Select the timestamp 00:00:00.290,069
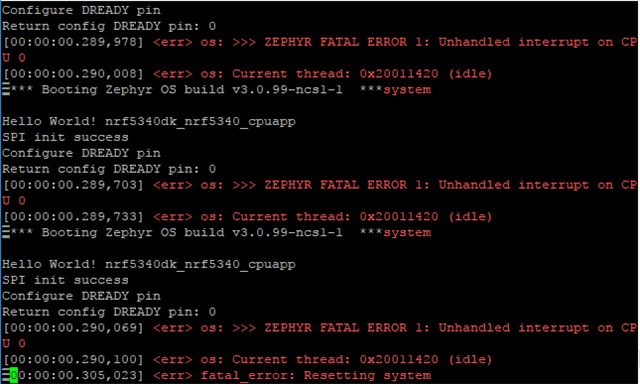Screen dimensions: 640x384 click(73, 328)
